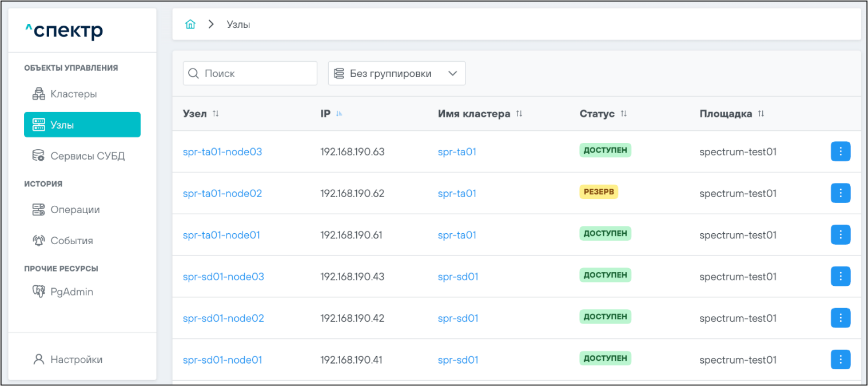Open Настройки at sidebar bottom
The height and width of the screenshot is (387, 868).
coord(76,360)
